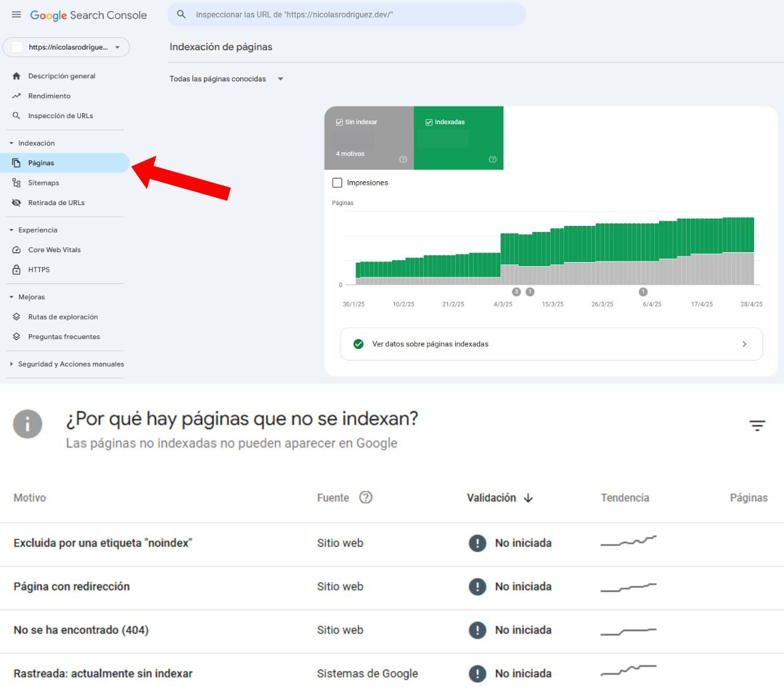
Task: Click the home icon beside Descripción general
Action: pos(17,77)
